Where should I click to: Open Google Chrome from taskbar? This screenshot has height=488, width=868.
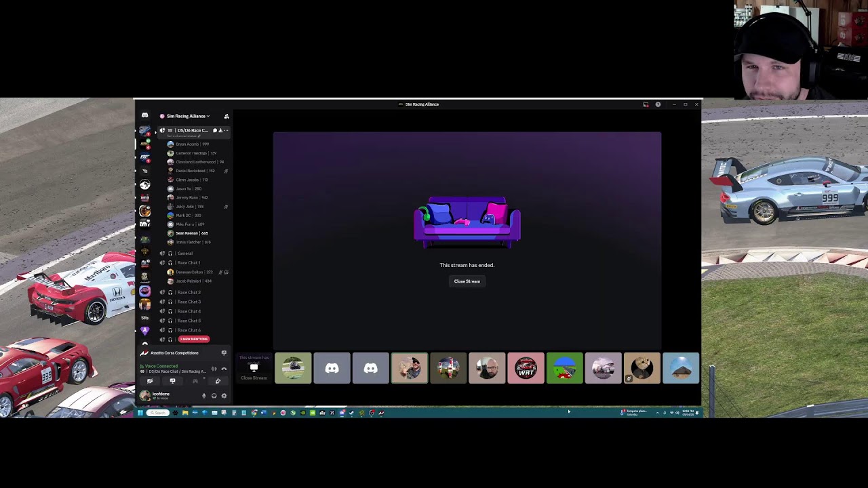[x=254, y=412]
